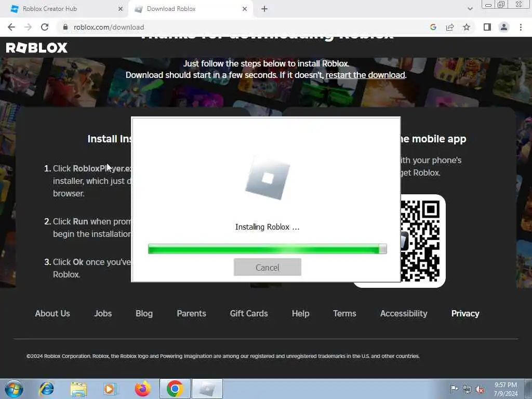Image resolution: width=532 pixels, height=399 pixels.
Task: Switch to Chrome in the taskbar
Action: 175,389
